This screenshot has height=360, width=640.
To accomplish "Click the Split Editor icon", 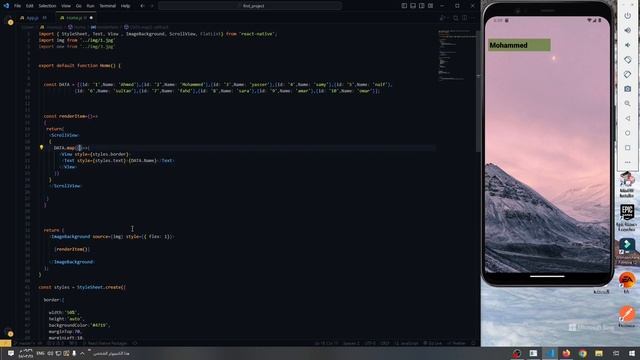I will coord(464,18).
